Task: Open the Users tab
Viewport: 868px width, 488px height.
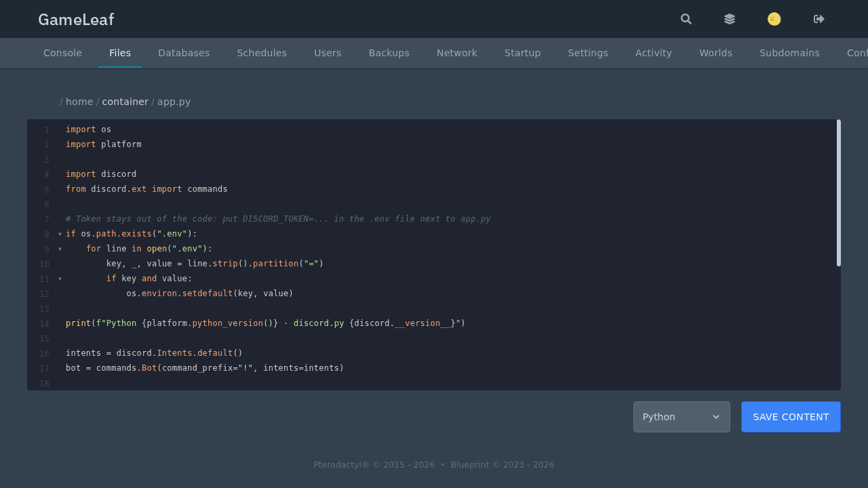Action: pos(328,53)
